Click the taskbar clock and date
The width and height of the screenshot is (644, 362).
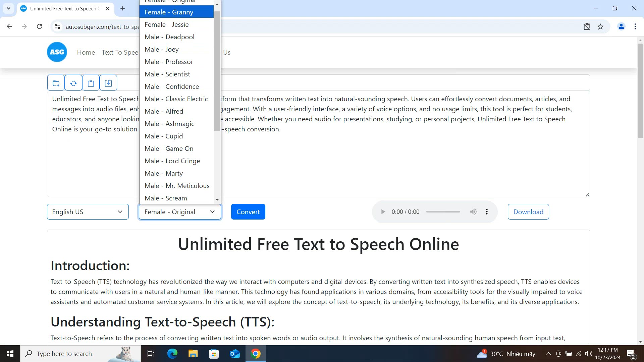point(608,354)
